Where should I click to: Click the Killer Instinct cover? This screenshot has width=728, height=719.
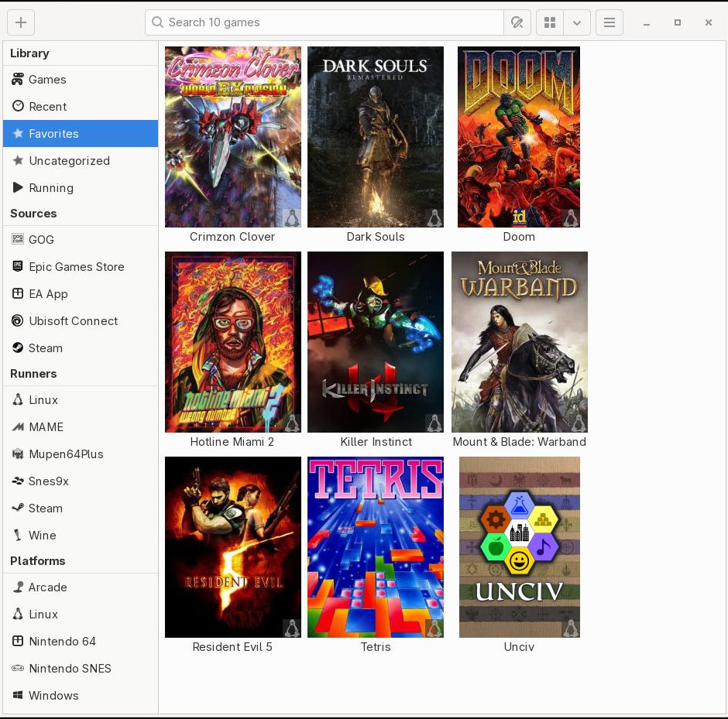point(375,342)
